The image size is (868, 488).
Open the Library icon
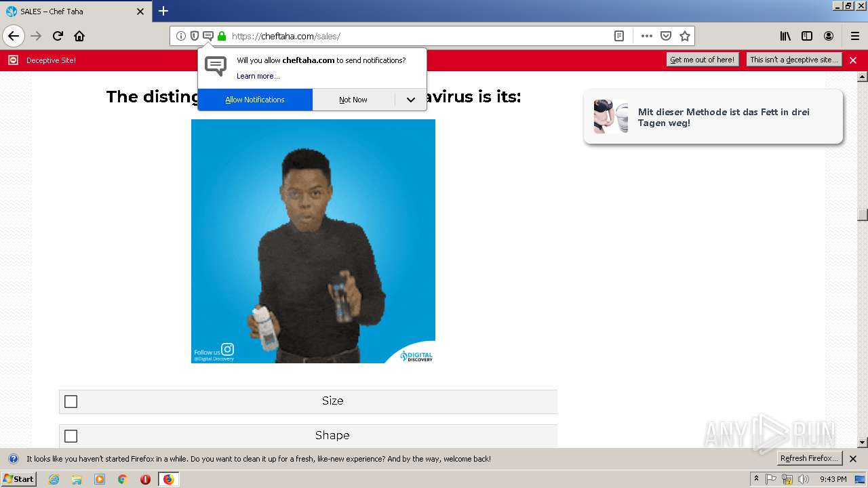tap(785, 36)
